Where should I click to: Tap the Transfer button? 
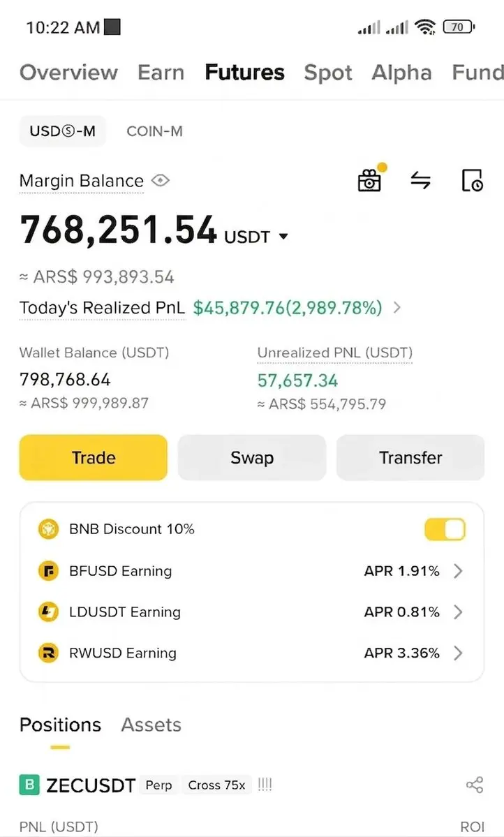[x=410, y=457]
